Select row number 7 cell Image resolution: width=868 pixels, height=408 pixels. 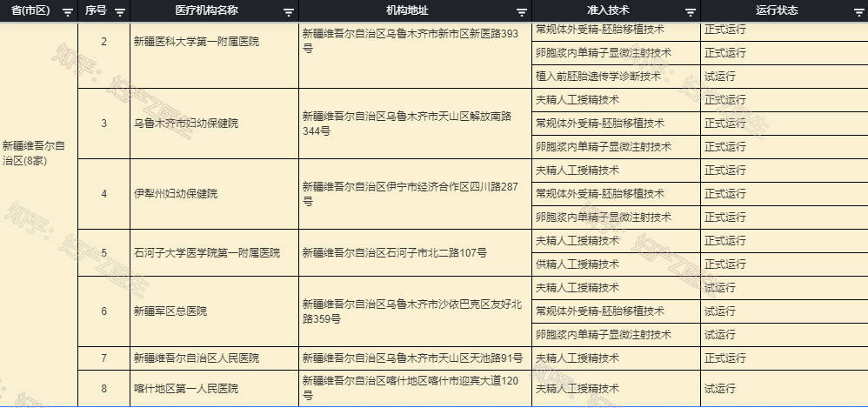[104, 358]
